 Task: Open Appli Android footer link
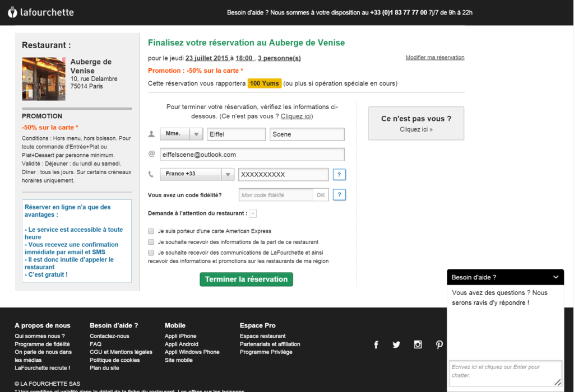(181, 344)
